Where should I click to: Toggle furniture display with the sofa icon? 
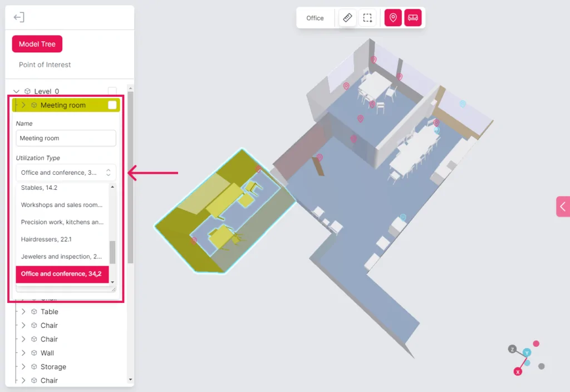tap(413, 17)
